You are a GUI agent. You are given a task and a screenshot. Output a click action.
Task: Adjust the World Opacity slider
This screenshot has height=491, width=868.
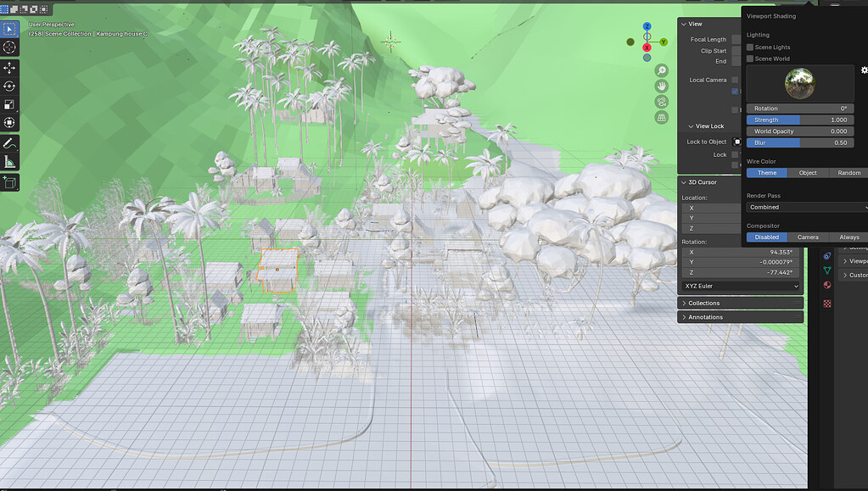tap(800, 131)
